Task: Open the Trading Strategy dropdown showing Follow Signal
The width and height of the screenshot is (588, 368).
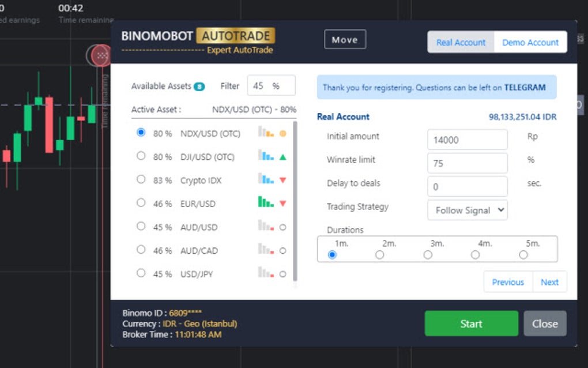Action: [x=467, y=210]
